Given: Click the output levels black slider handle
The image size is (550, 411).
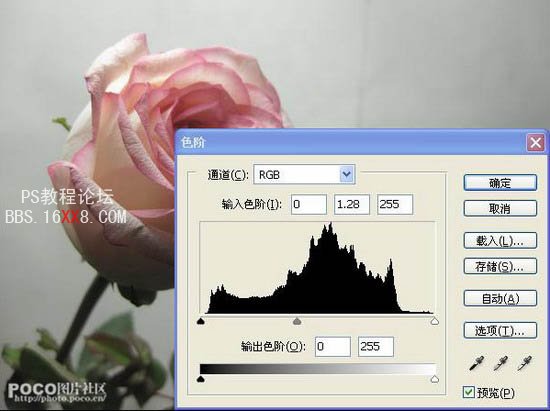Looking at the screenshot, I should point(201,379).
